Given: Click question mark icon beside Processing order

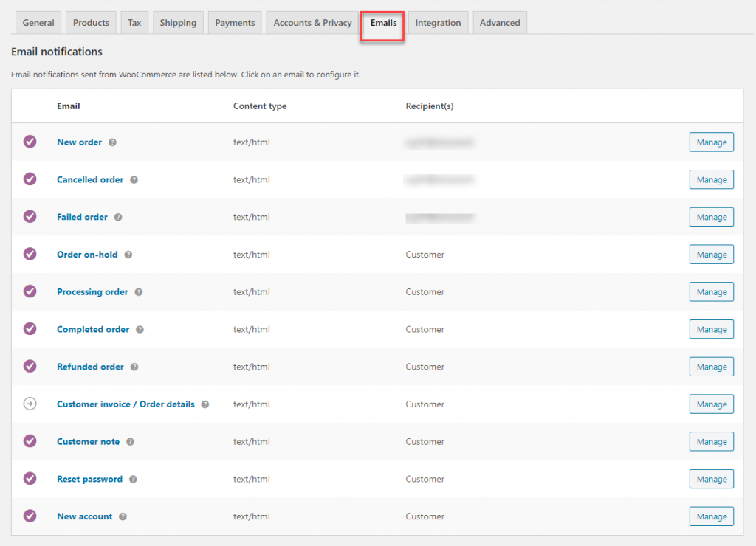Looking at the screenshot, I should point(139,292).
